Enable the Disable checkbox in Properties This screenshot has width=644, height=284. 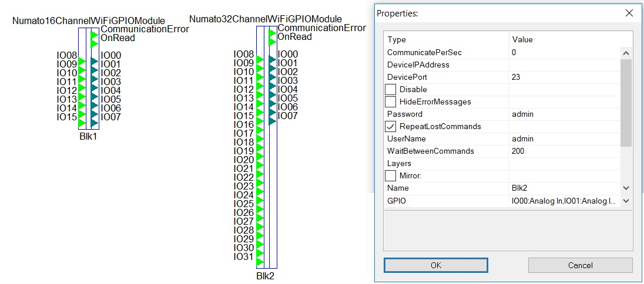391,89
